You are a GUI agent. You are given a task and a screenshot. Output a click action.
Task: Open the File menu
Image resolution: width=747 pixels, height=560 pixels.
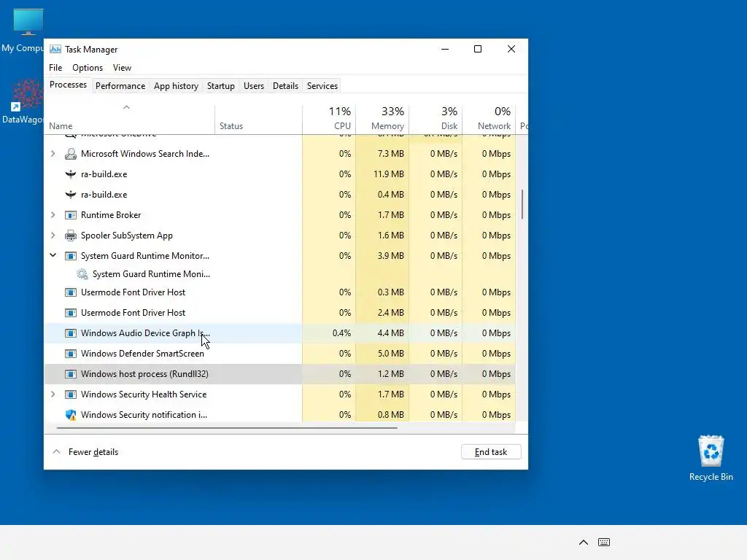tap(55, 68)
